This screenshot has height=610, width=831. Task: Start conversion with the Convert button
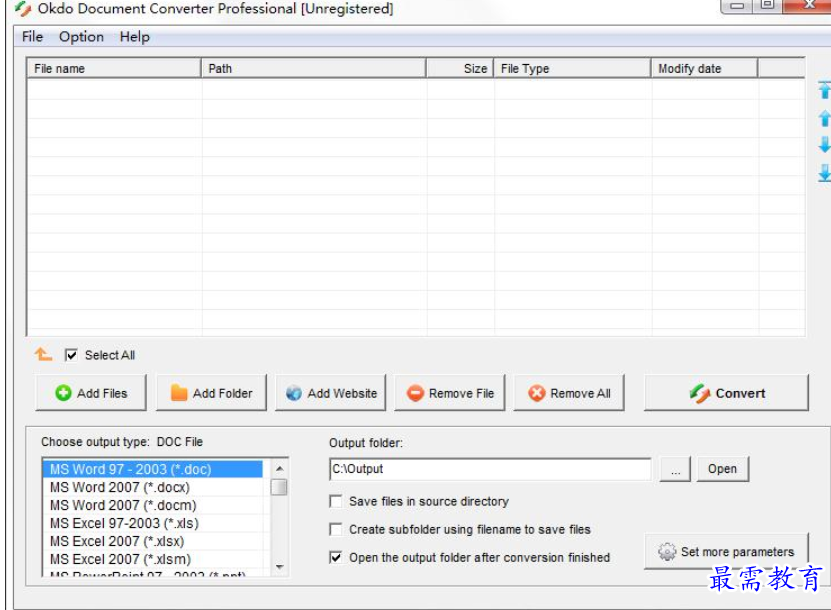[x=727, y=393]
